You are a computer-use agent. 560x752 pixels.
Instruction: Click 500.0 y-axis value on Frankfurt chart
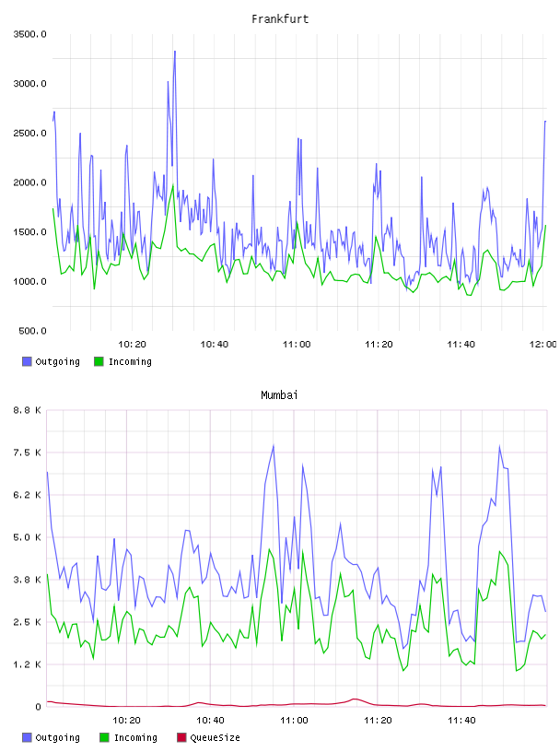[32, 331]
